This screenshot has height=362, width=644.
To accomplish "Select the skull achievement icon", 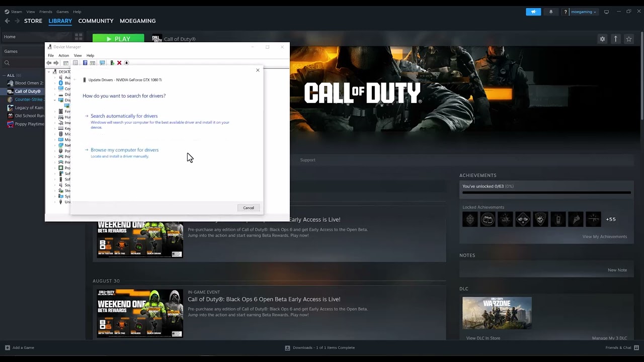I will click(540, 219).
